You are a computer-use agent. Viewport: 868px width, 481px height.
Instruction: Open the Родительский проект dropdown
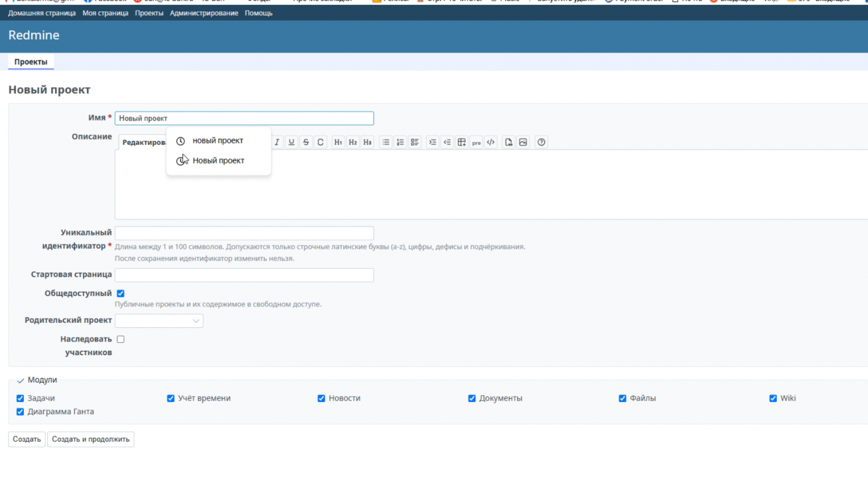(x=159, y=321)
